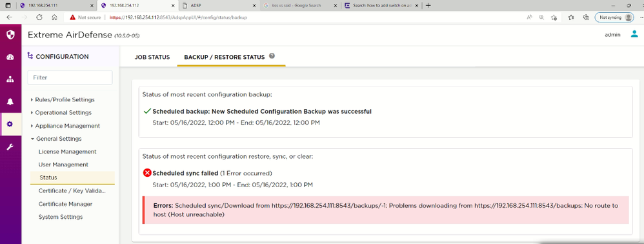Click the CONFIGURATION panel heading
Image resolution: width=644 pixels, height=244 pixels.
tap(62, 57)
